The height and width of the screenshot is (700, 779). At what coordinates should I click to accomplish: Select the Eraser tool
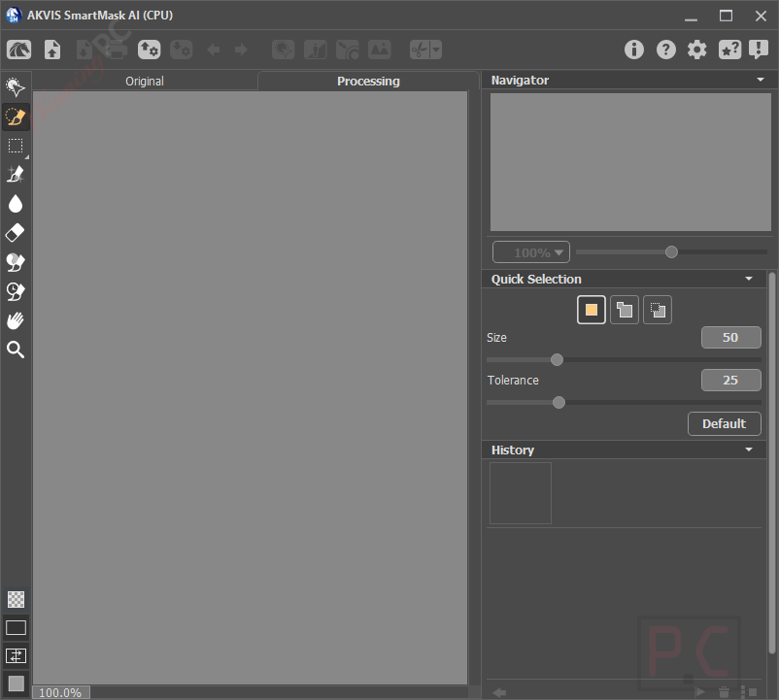tap(16, 233)
